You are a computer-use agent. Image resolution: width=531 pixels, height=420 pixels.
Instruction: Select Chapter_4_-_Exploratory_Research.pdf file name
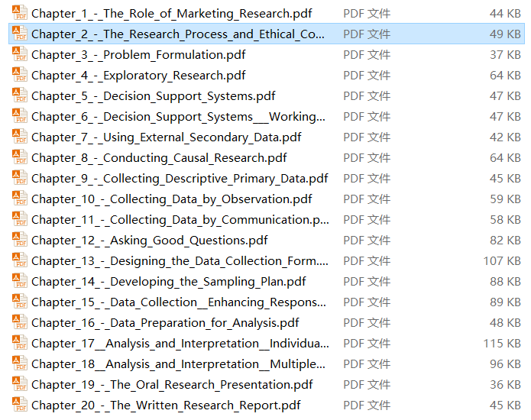pyautogui.click(x=138, y=76)
